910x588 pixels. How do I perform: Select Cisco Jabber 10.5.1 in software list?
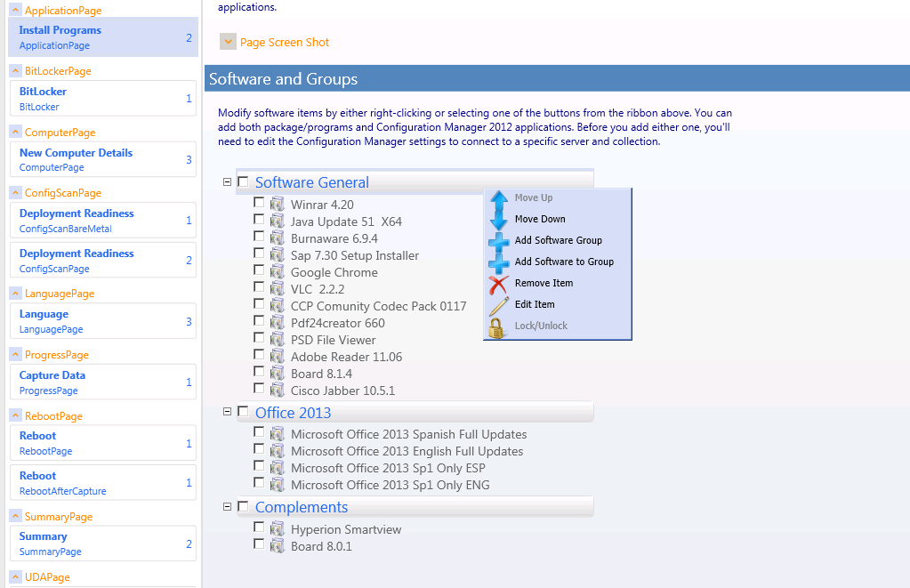342,391
